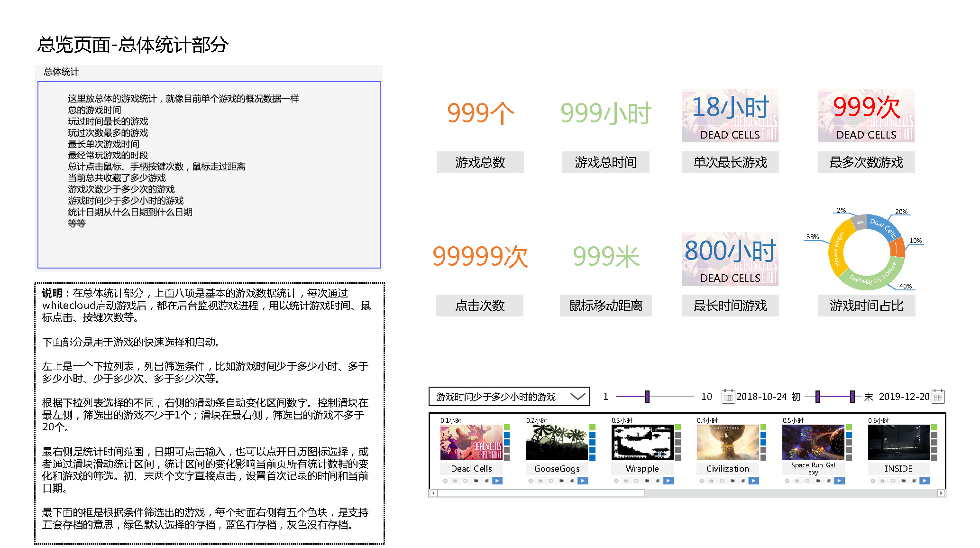Click the Hollow Knight donut chart segment
The height and width of the screenshot is (548, 980).
click(837, 249)
